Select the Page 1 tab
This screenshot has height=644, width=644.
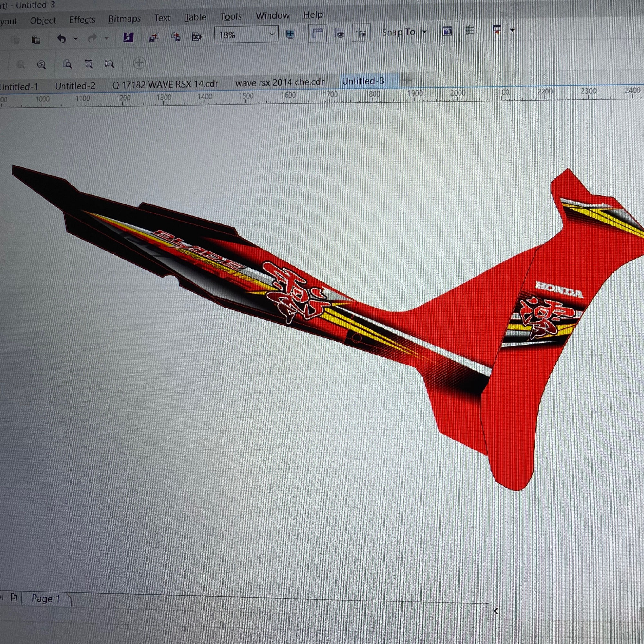[x=46, y=599]
